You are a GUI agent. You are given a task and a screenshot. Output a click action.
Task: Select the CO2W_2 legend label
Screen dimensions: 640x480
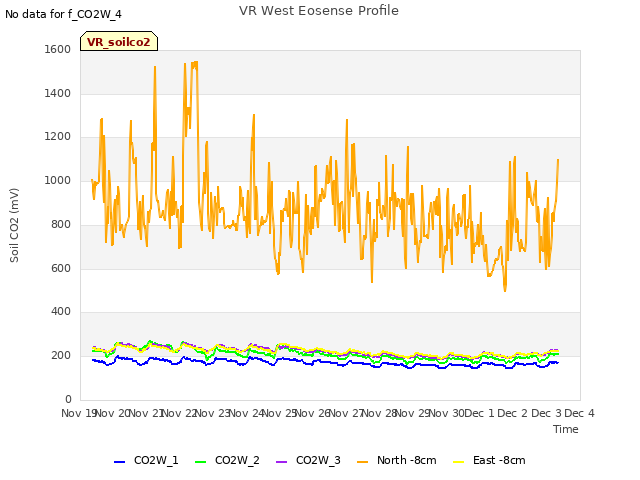coord(237,460)
